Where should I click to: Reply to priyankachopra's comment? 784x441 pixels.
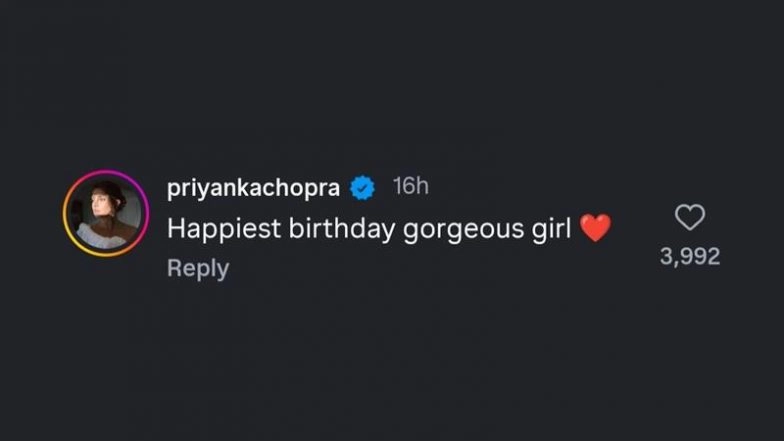(197, 269)
